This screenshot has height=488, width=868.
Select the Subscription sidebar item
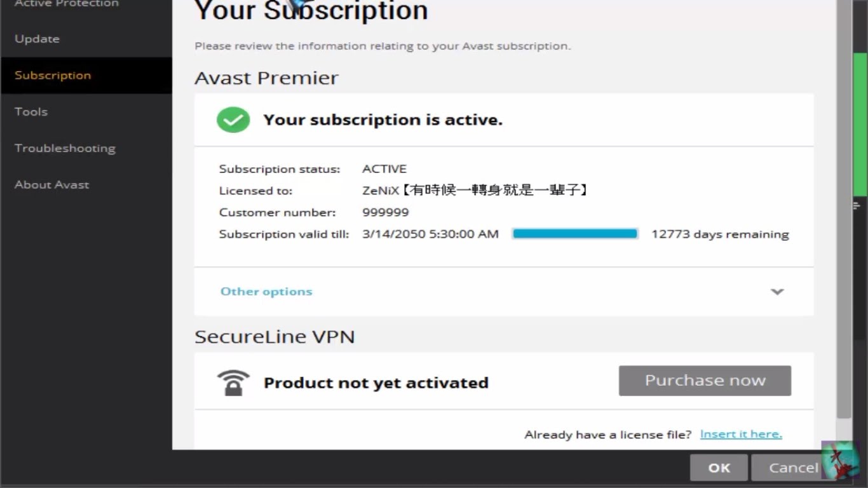(x=53, y=75)
